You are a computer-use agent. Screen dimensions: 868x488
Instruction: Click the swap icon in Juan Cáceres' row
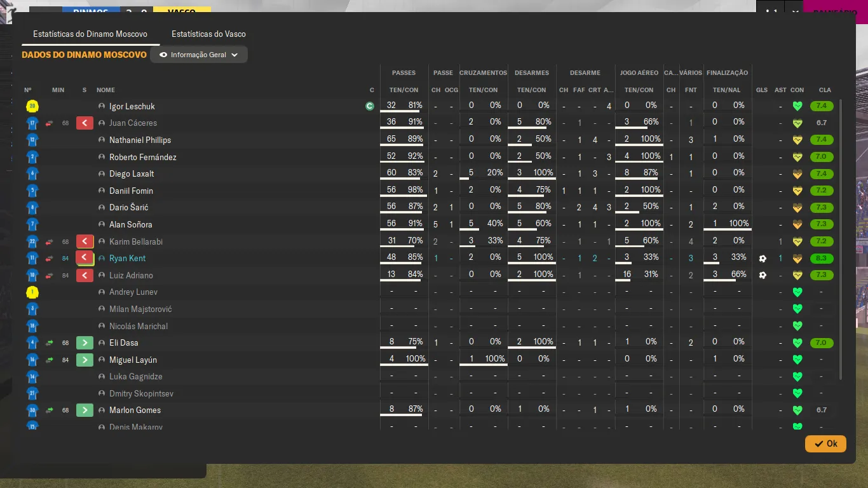point(49,123)
